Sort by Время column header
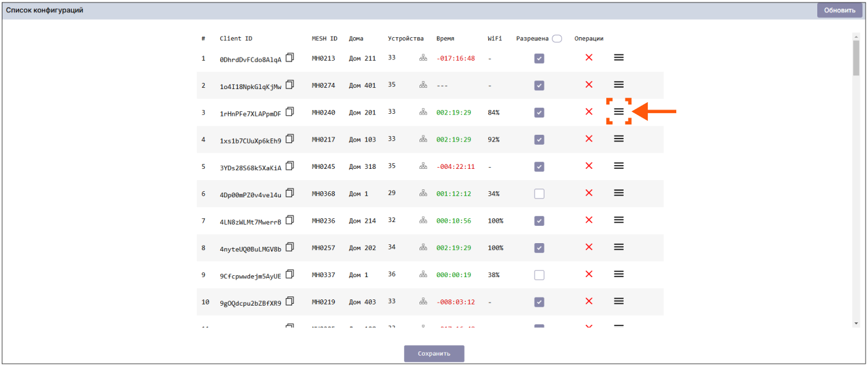This screenshot has width=868, height=365. tap(445, 38)
